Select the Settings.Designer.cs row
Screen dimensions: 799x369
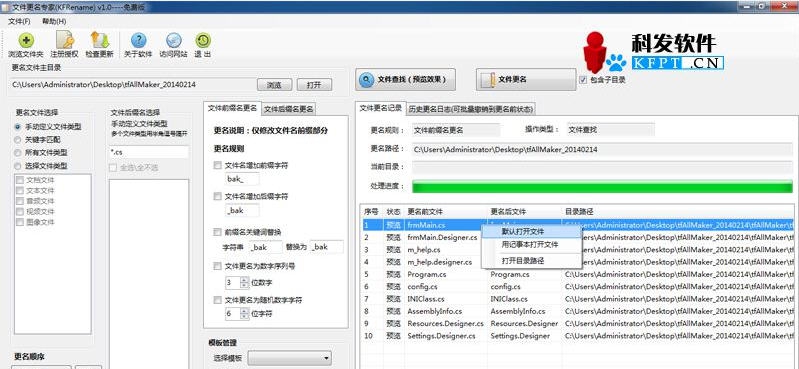pos(577,336)
